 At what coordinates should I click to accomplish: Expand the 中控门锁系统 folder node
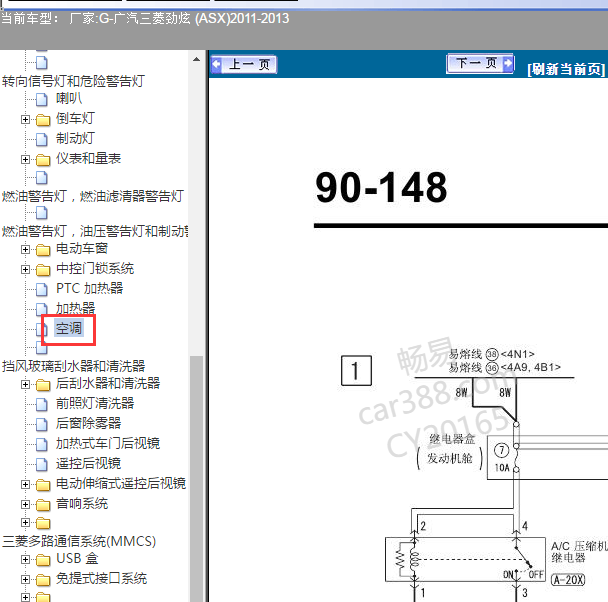click(x=25, y=269)
